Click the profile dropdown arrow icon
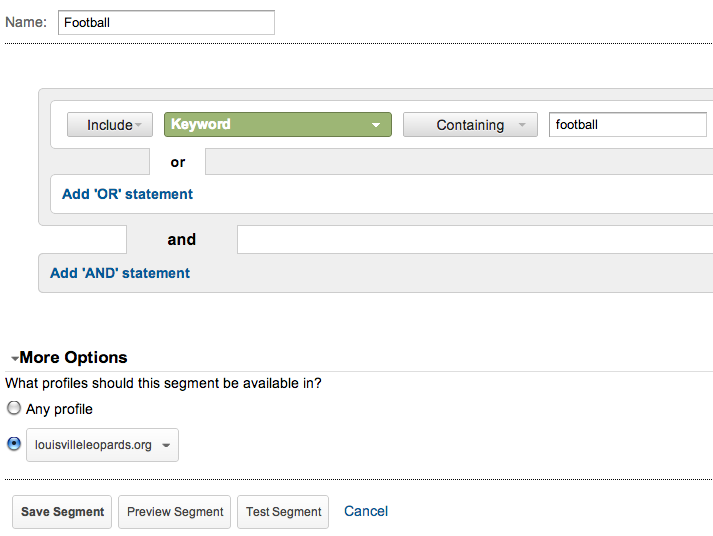Viewport: 713px width, 536px height. 166,445
